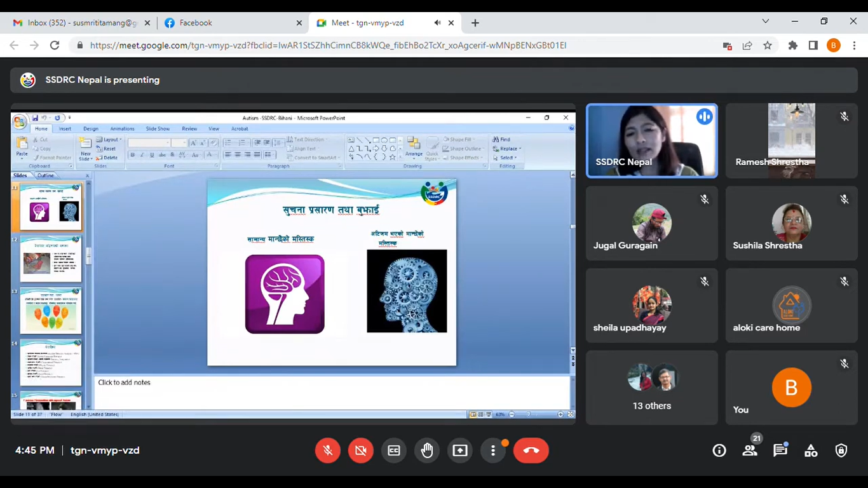Toggle the camera on or off
Screen dimensions: 868x488
tap(361, 451)
